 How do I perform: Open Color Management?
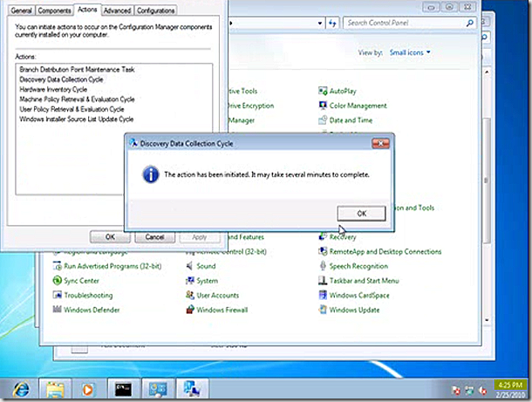[x=358, y=106]
